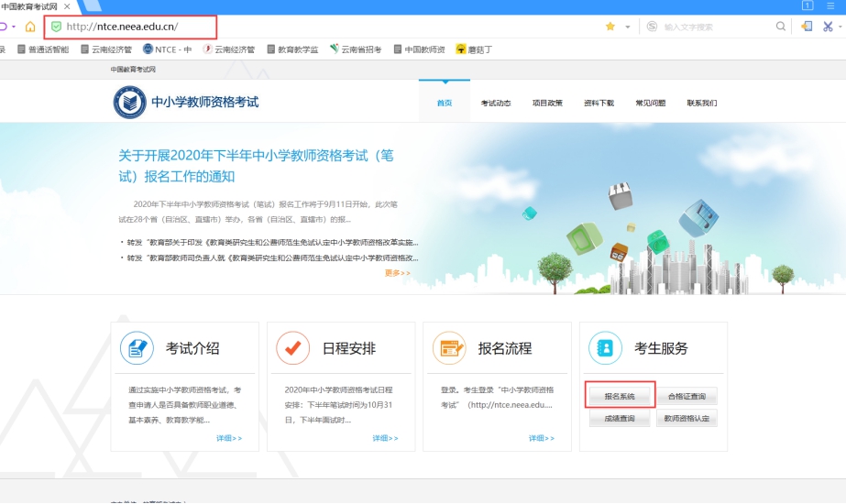
Task: Open the 合格证查询 button
Action: [687, 397]
